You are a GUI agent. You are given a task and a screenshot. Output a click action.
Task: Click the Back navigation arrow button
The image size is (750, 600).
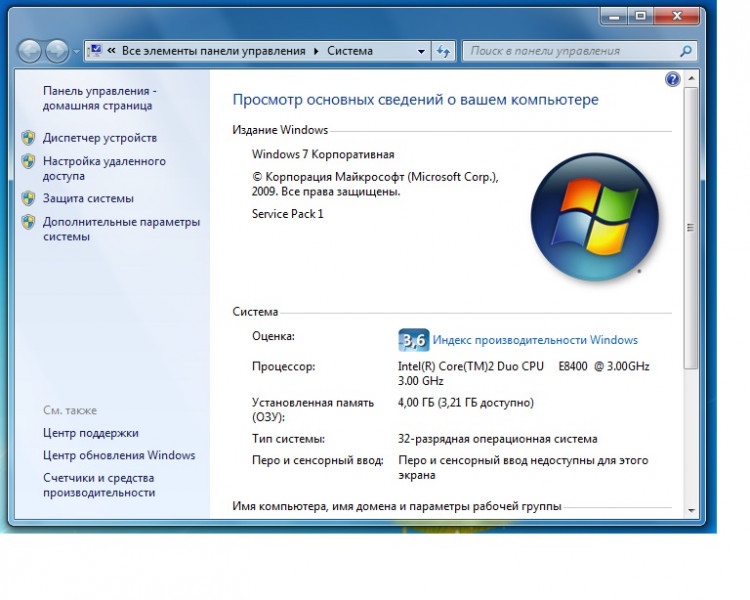tap(30, 51)
